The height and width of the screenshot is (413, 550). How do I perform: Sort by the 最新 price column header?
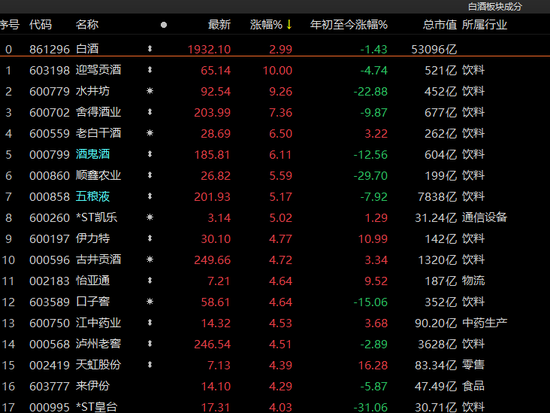[x=219, y=25]
